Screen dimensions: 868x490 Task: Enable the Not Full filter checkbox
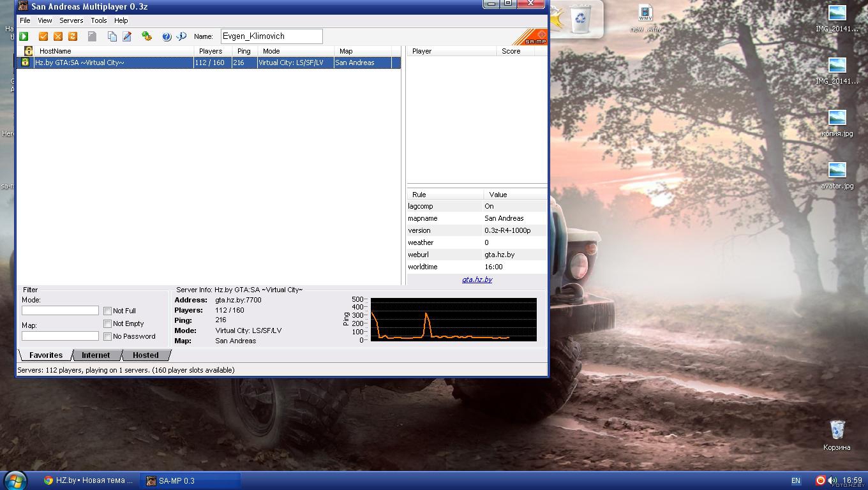point(107,311)
